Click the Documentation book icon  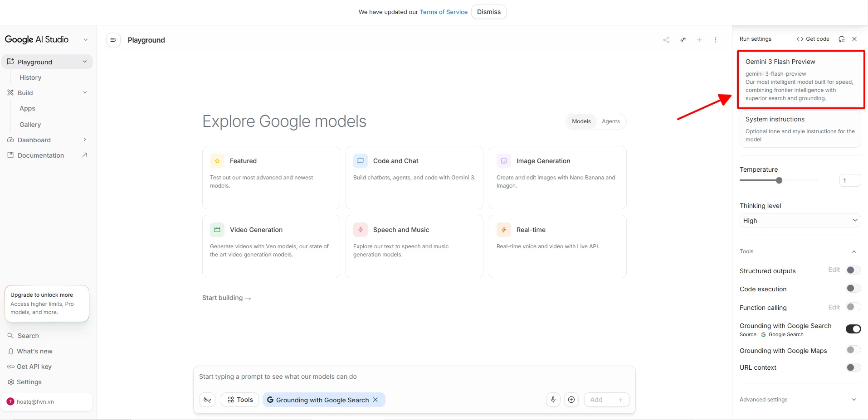coord(10,155)
